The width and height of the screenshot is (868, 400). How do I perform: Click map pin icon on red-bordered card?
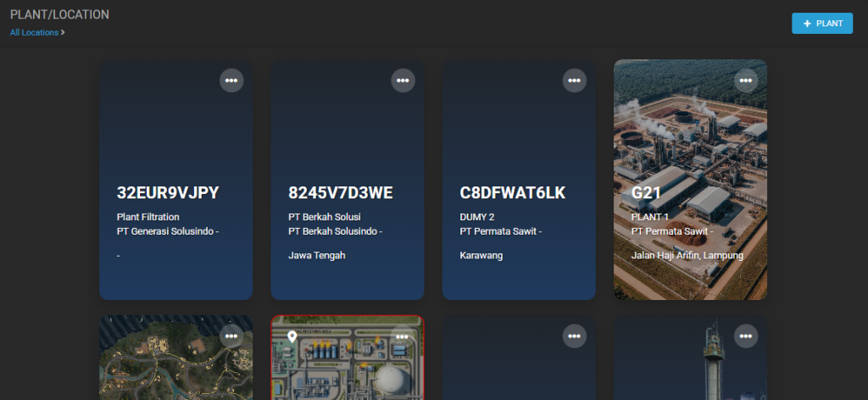pyautogui.click(x=292, y=337)
